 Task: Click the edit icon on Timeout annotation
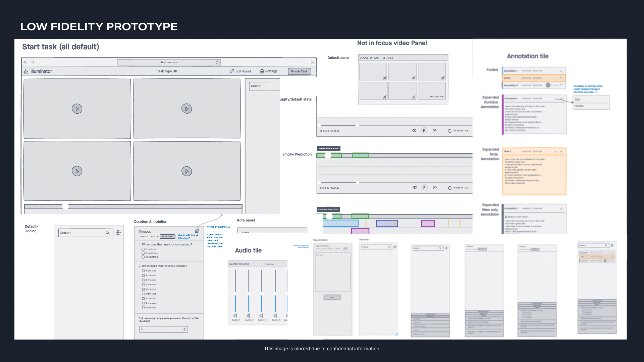[197, 231]
